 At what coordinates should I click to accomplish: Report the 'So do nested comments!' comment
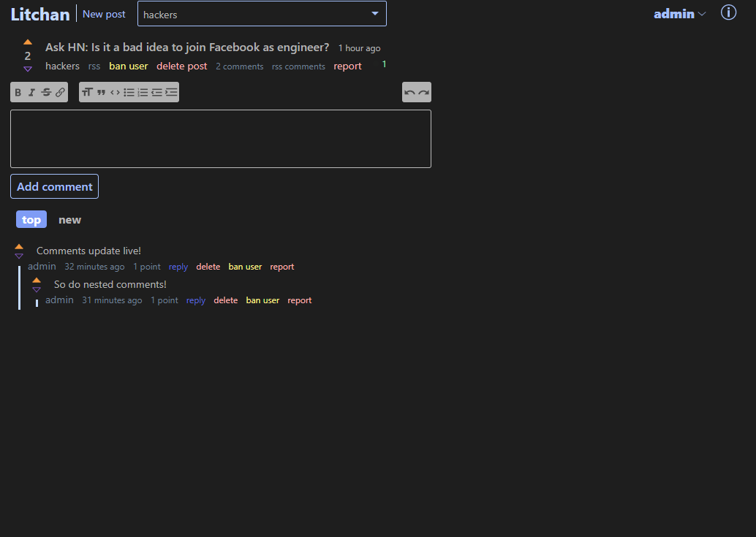[300, 300]
